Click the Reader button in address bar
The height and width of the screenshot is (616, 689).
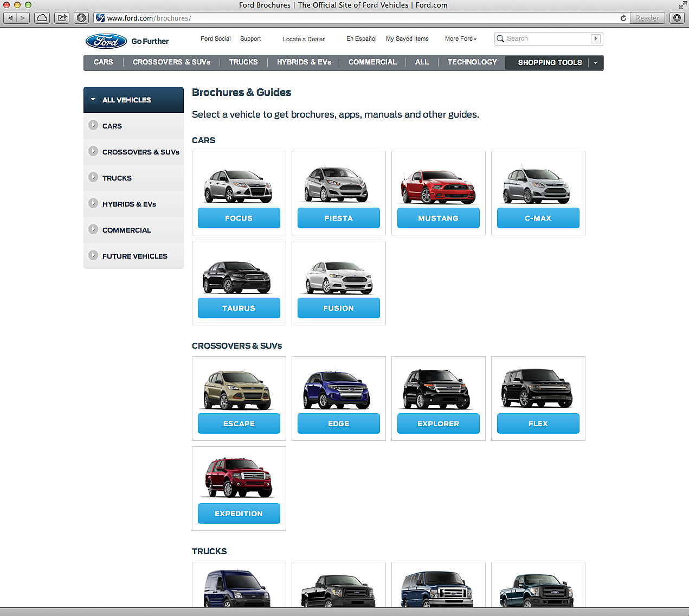[x=648, y=18]
